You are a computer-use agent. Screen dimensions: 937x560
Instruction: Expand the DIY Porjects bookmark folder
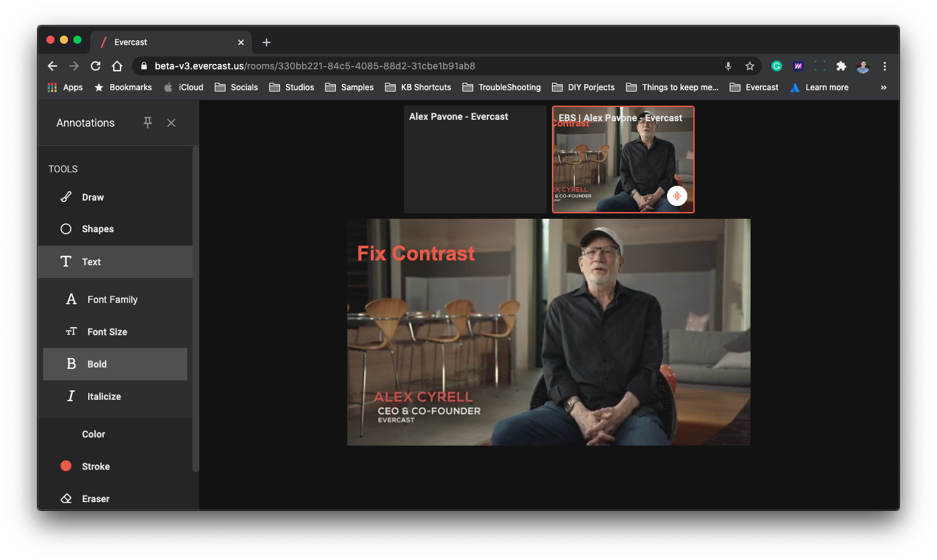583,87
